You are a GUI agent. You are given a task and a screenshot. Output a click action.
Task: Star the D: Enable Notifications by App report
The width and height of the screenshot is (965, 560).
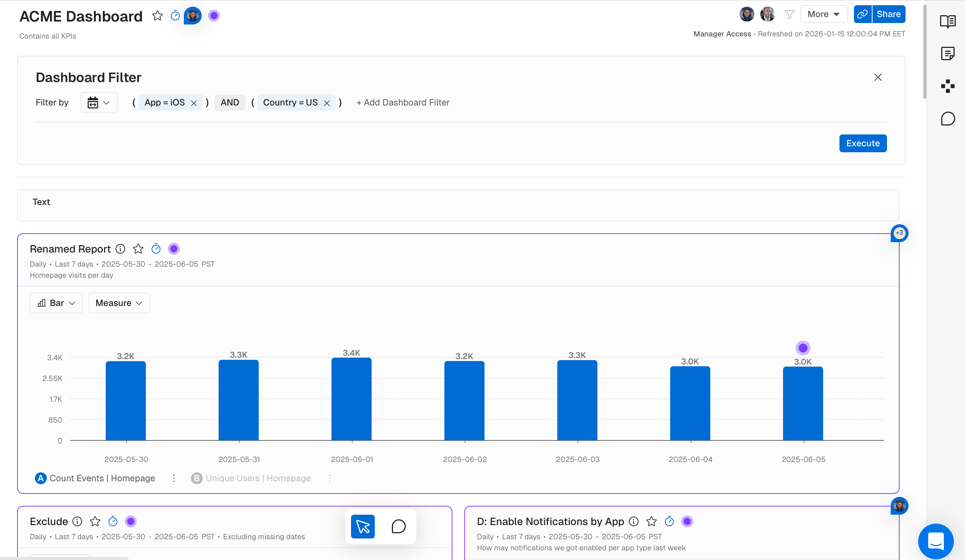(652, 521)
